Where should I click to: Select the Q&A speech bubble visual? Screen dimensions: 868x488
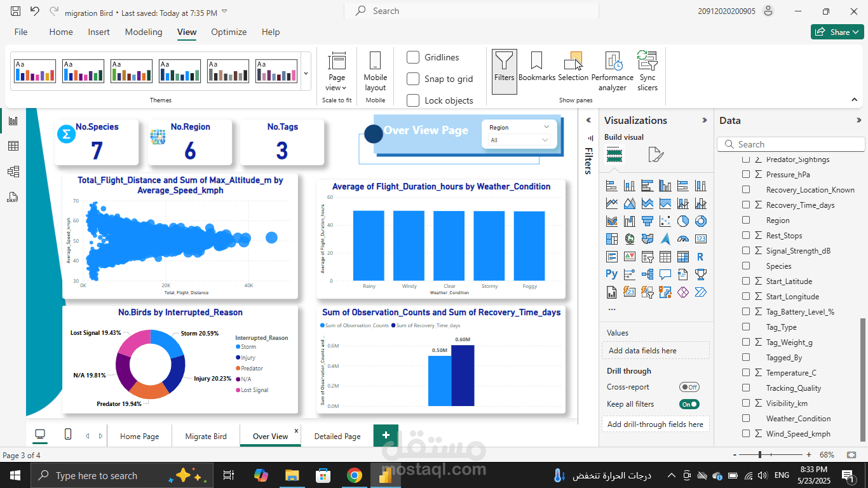[x=665, y=274]
